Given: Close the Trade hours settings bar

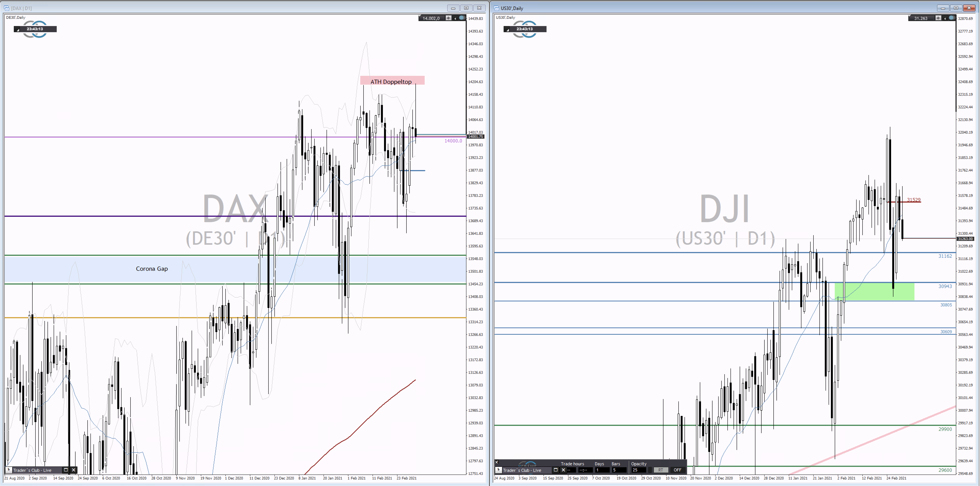Looking at the screenshot, I should 497,462.
